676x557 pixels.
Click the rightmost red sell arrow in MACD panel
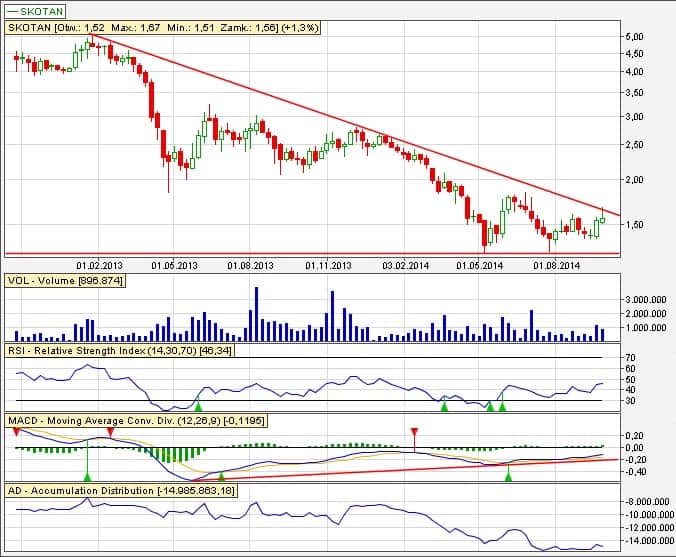pos(414,433)
